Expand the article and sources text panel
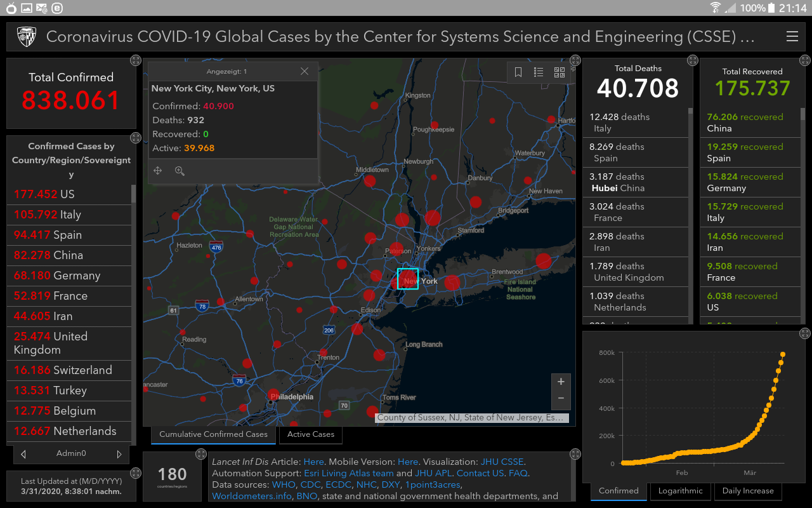 click(575, 454)
